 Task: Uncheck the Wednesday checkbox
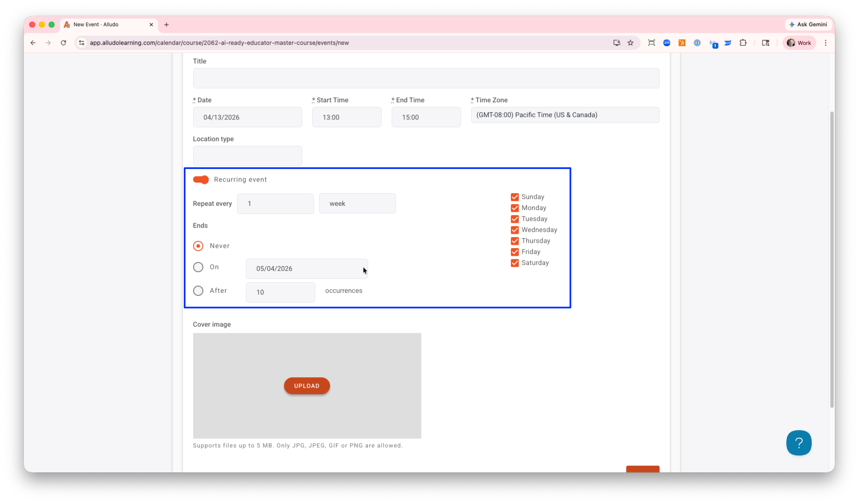515,230
